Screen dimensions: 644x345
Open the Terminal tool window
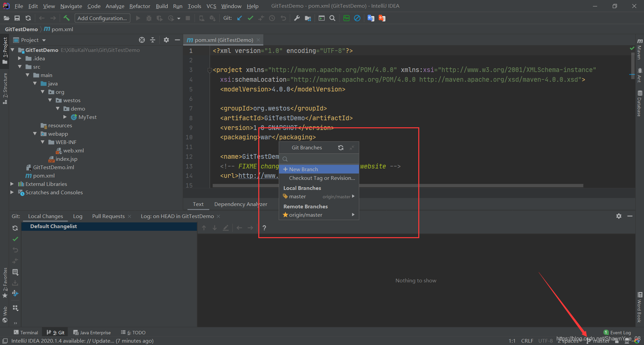click(x=26, y=333)
